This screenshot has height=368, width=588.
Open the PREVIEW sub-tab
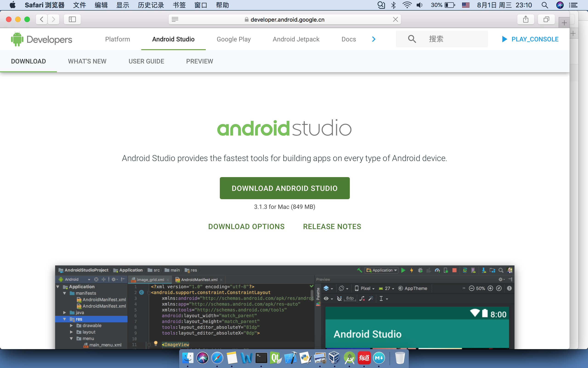(x=199, y=61)
